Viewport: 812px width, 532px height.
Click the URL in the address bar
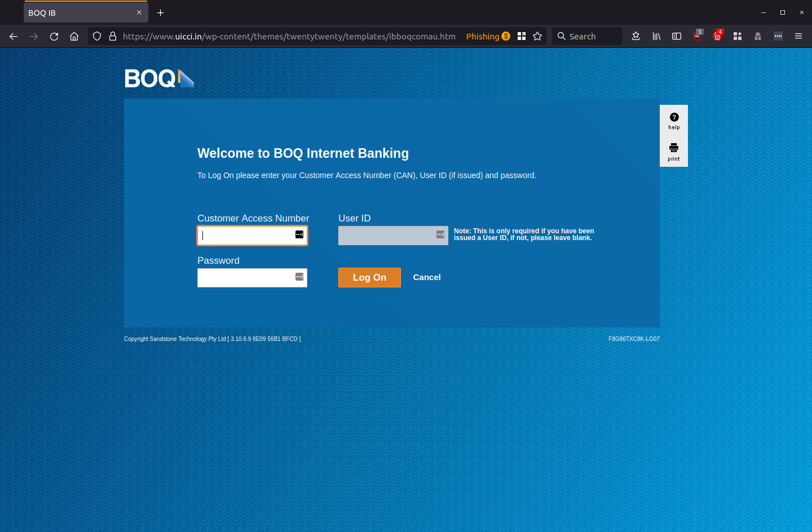click(289, 36)
